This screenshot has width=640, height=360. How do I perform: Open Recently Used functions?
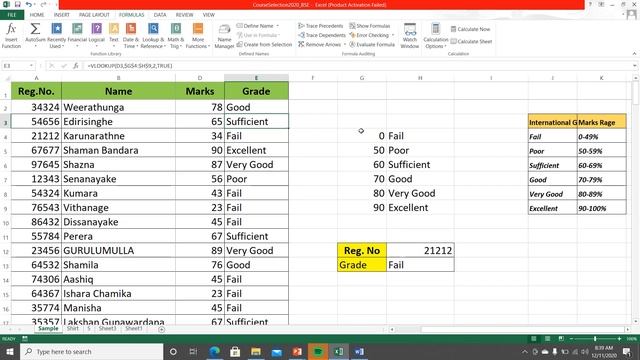[x=56, y=36]
